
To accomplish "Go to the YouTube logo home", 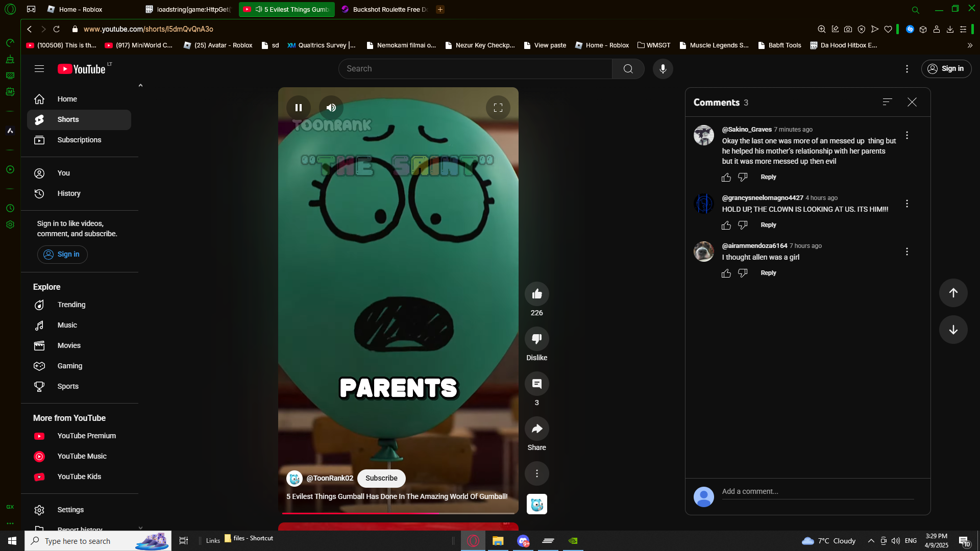I will pyautogui.click(x=82, y=69).
